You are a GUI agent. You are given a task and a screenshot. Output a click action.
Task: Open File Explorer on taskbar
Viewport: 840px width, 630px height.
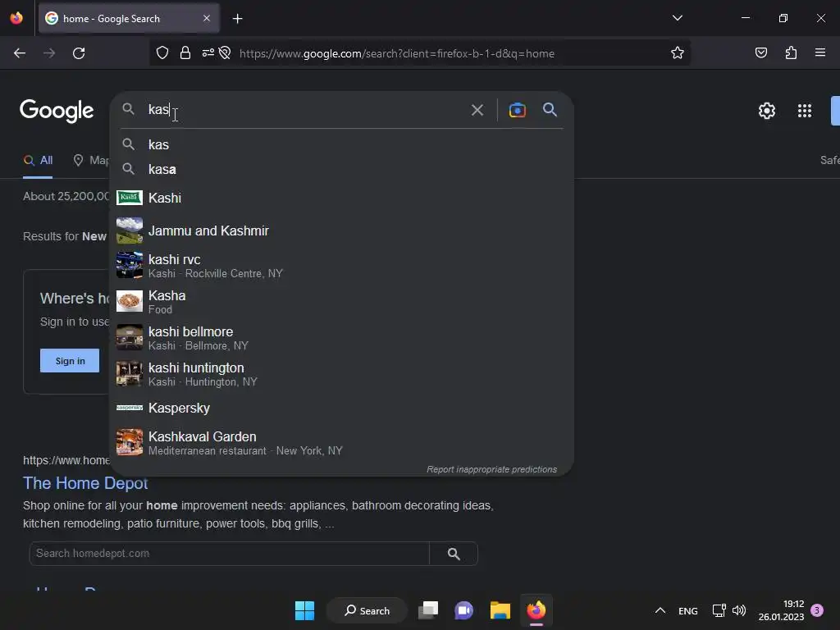coord(500,610)
